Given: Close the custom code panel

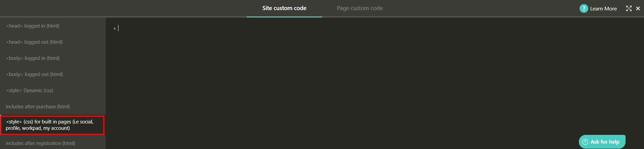Looking at the screenshot, I should [x=638, y=8].
